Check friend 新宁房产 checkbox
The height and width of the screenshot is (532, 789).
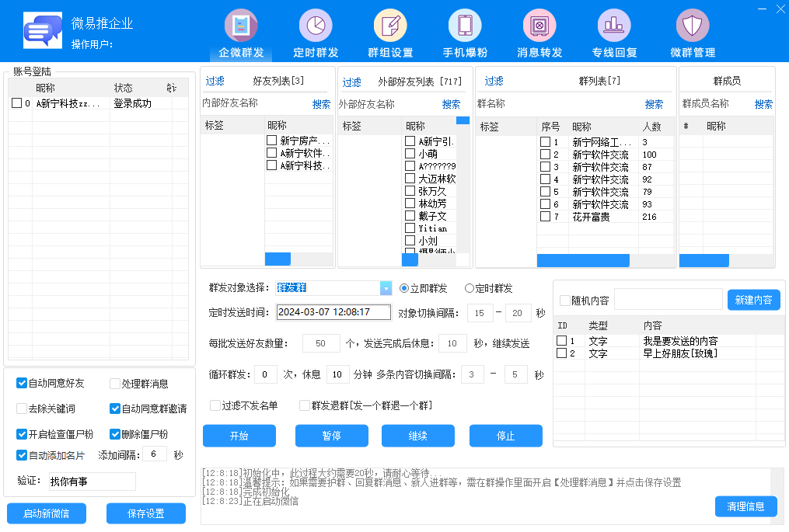pos(272,141)
